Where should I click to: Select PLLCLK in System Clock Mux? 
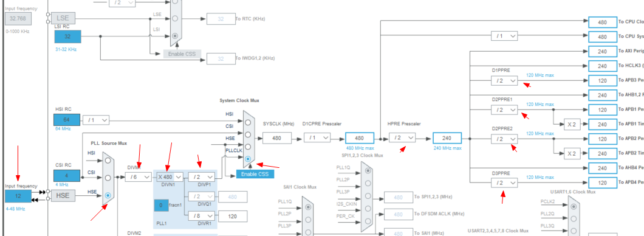[248, 159]
